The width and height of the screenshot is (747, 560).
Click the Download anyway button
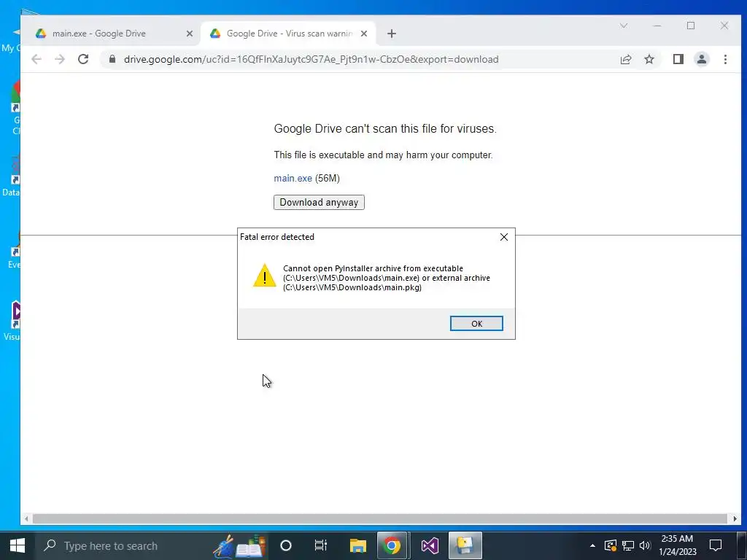pyautogui.click(x=319, y=203)
